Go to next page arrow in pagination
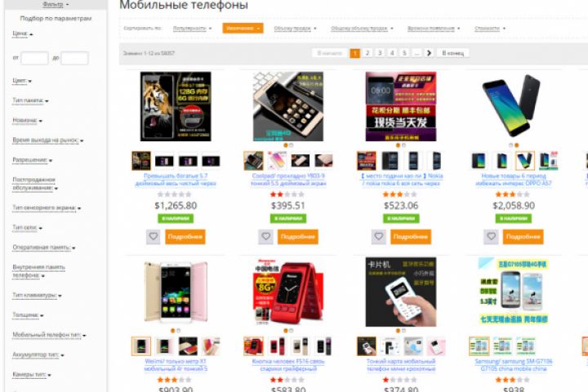588x392 pixels. pyautogui.click(x=429, y=53)
